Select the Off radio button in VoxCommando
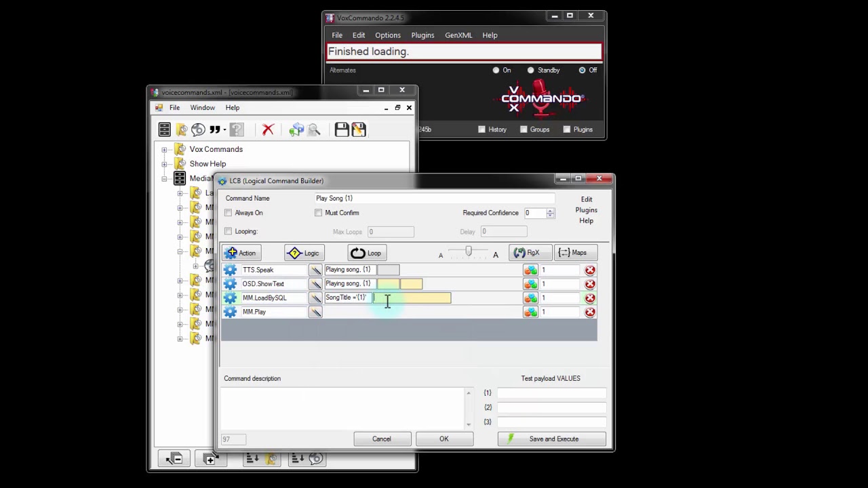The height and width of the screenshot is (488, 868). [x=582, y=70]
